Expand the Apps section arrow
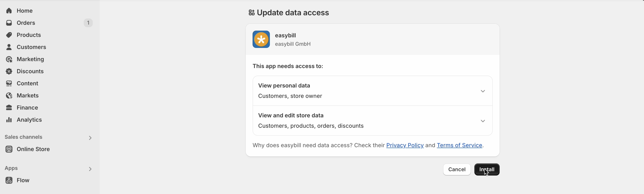 click(90, 169)
